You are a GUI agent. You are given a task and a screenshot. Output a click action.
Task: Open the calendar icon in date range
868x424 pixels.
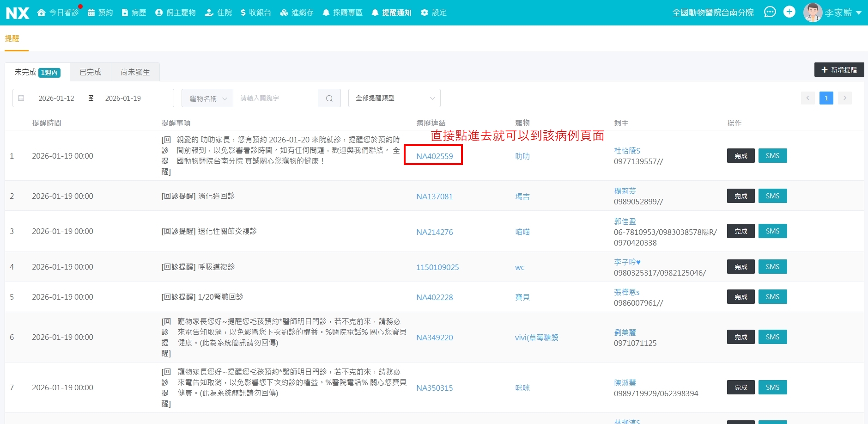[x=21, y=98]
